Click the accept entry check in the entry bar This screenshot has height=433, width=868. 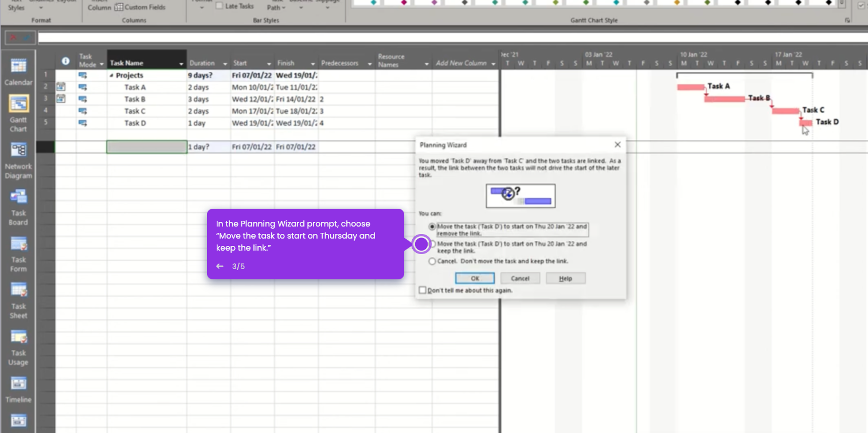point(26,38)
